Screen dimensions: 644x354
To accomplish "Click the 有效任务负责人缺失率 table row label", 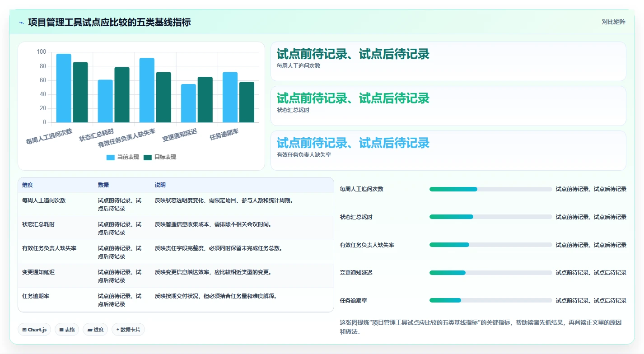I will coord(49,248).
